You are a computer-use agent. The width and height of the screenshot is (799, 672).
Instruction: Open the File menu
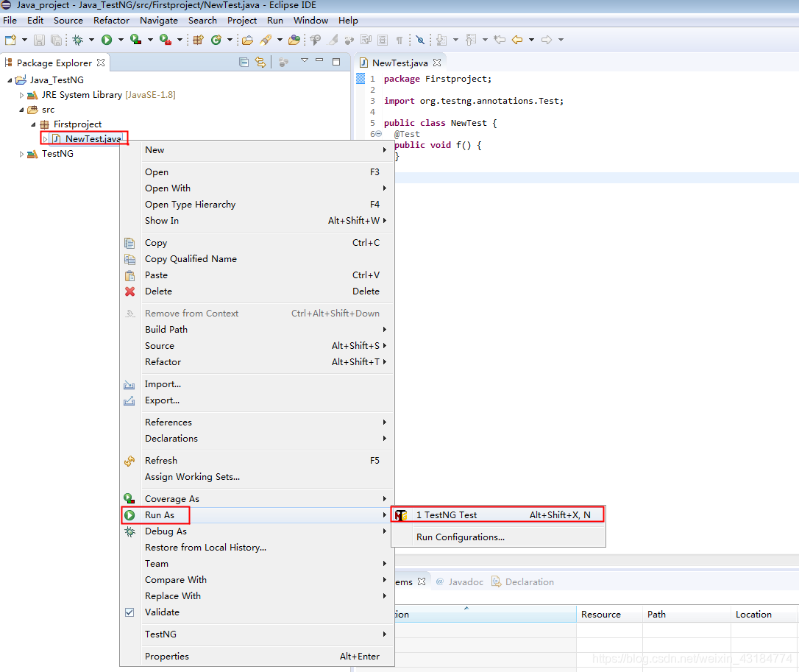pyautogui.click(x=10, y=21)
